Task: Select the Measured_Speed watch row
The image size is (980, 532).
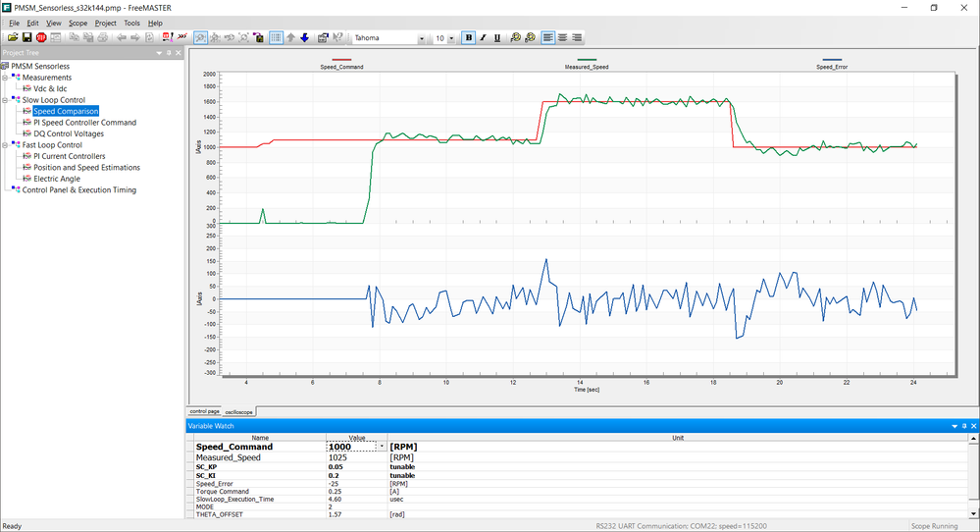Action: [578, 457]
